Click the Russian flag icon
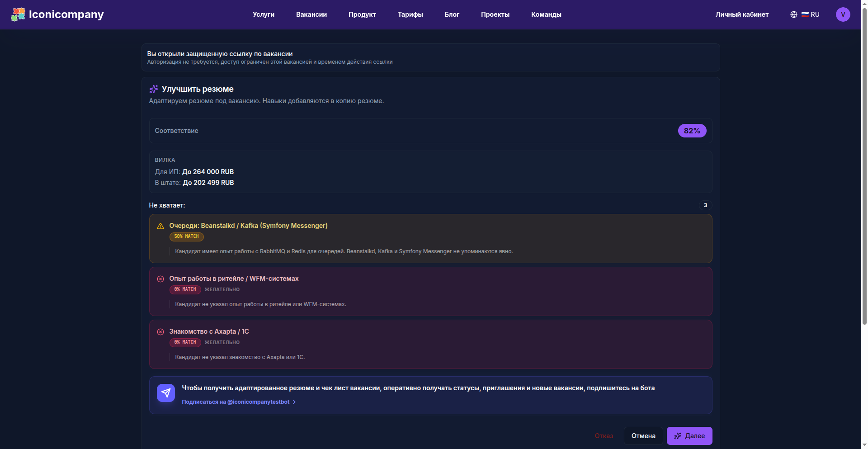Viewport: 868px width, 449px height. 805,14
